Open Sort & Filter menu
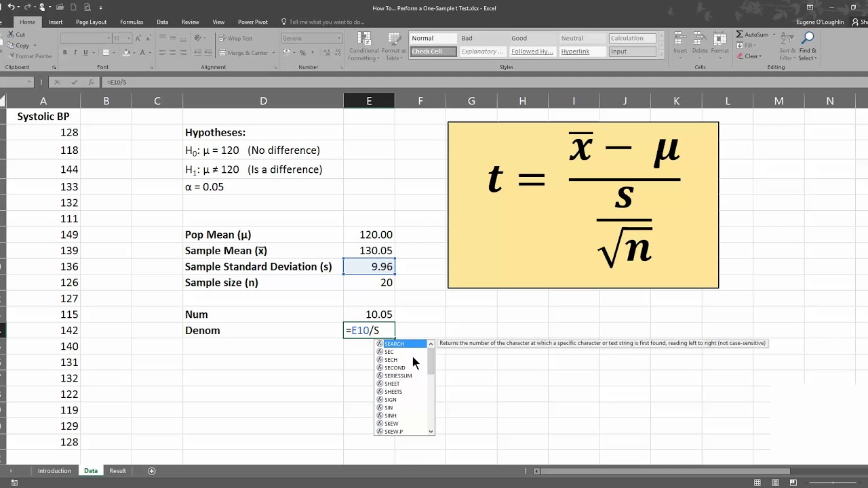This screenshot has width=868, height=488. click(787, 46)
